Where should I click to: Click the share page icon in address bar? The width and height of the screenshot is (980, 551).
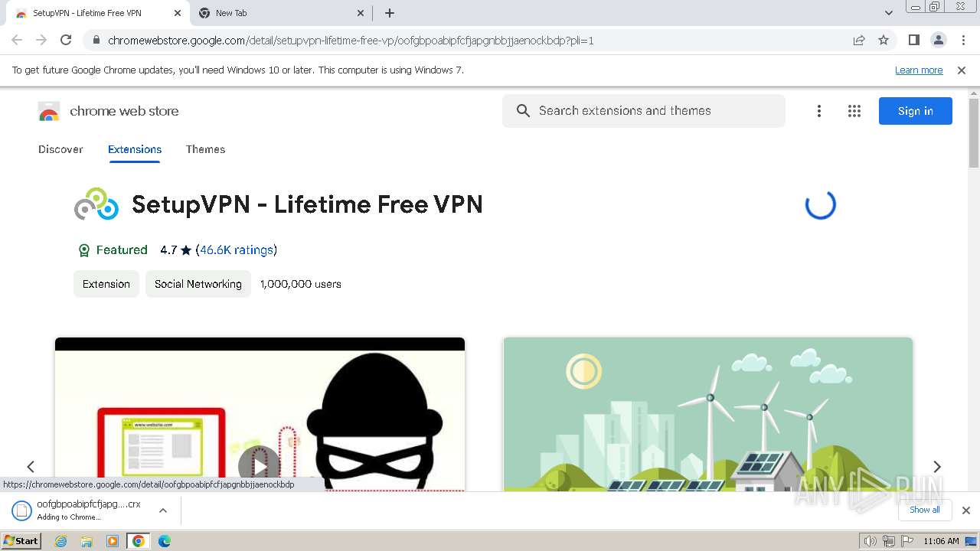[859, 41]
